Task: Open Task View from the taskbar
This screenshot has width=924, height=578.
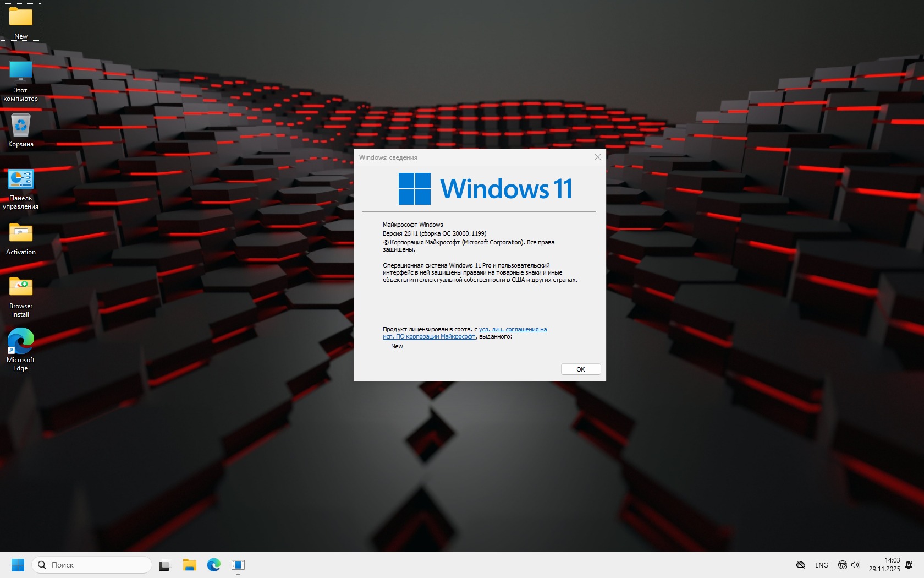Action: click(x=165, y=565)
